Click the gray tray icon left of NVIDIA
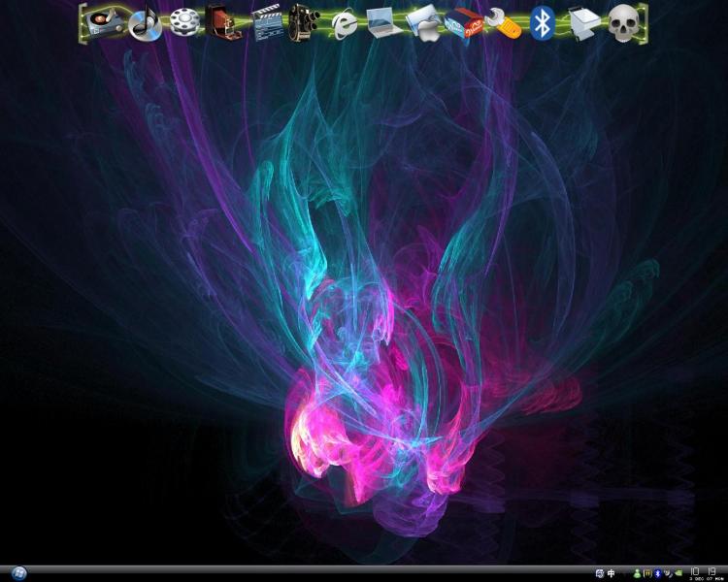Screen dimensions: 728x582 tap(668, 573)
